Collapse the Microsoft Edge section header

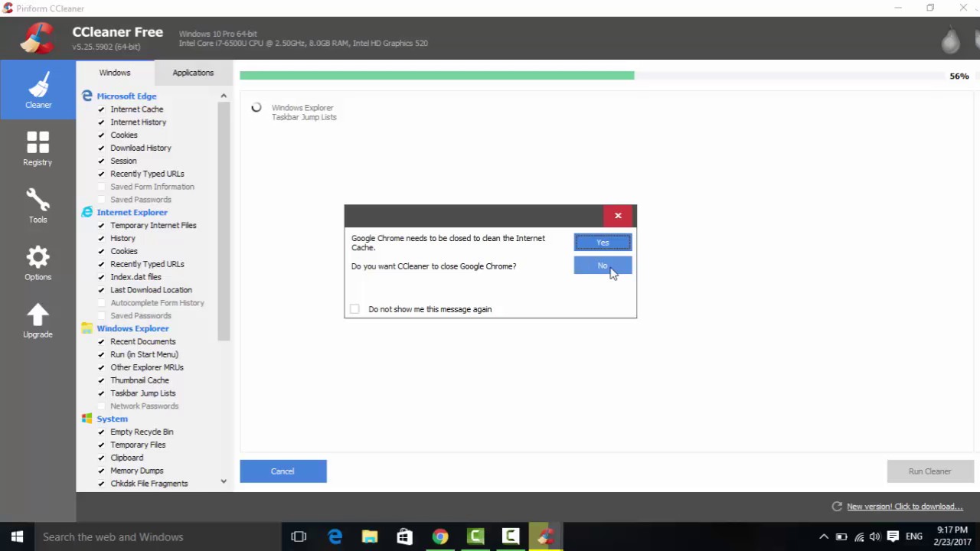(x=126, y=96)
